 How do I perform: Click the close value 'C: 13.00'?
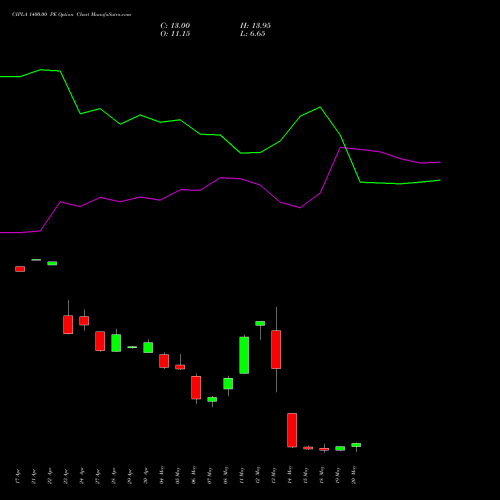point(175,26)
